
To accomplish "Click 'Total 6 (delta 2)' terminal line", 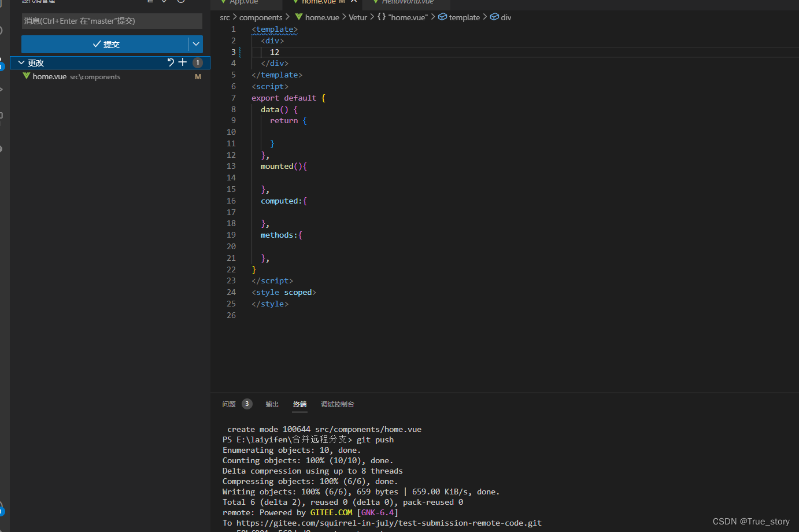I will coord(343,502).
